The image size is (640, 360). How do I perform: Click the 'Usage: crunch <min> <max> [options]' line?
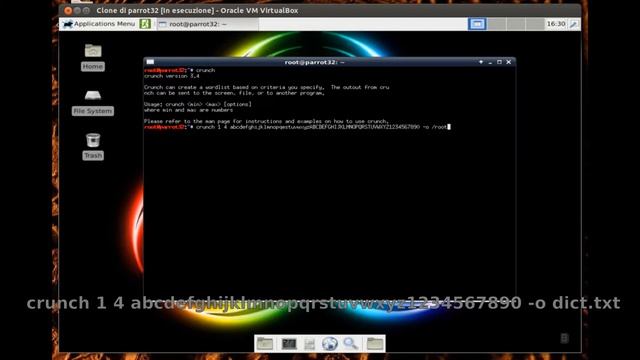click(198, 104)
